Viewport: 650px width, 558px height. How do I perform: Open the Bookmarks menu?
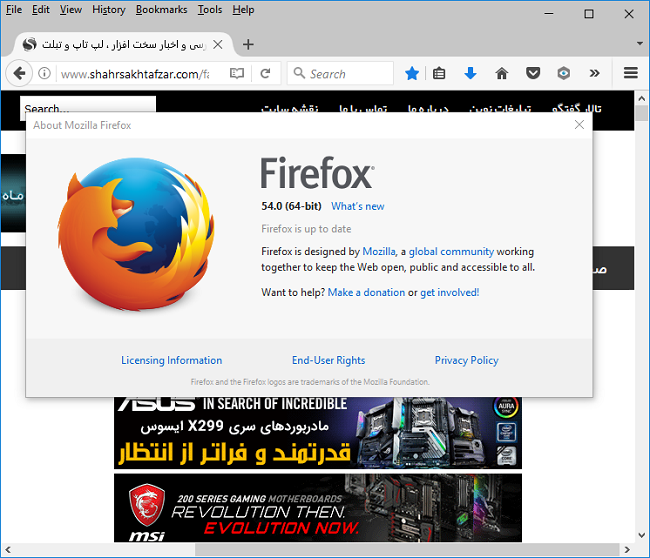161,10
